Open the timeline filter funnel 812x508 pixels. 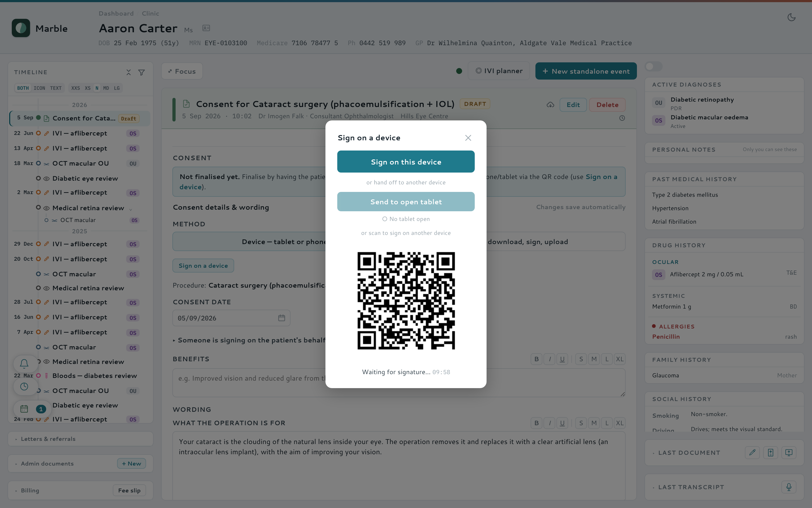[142, 72]
